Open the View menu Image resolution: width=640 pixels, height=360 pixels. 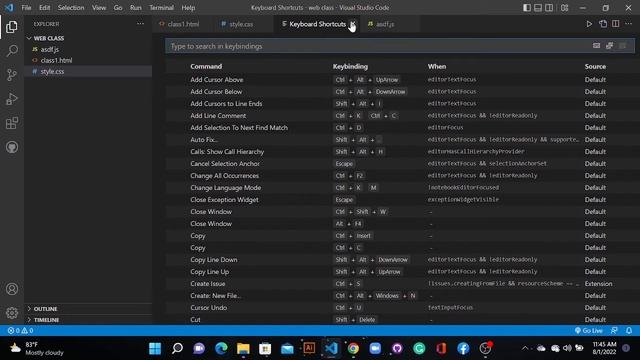tap(99, 8)
